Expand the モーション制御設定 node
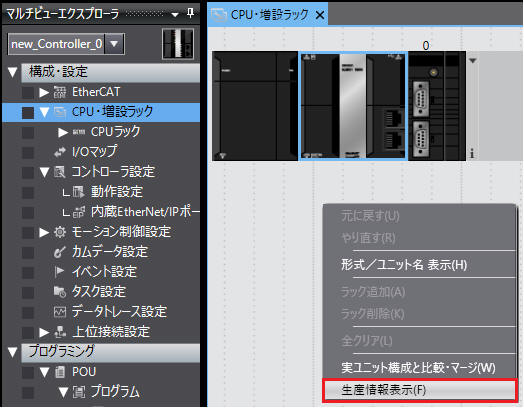Viewport: 524px width, 408px height. point(44,232)
